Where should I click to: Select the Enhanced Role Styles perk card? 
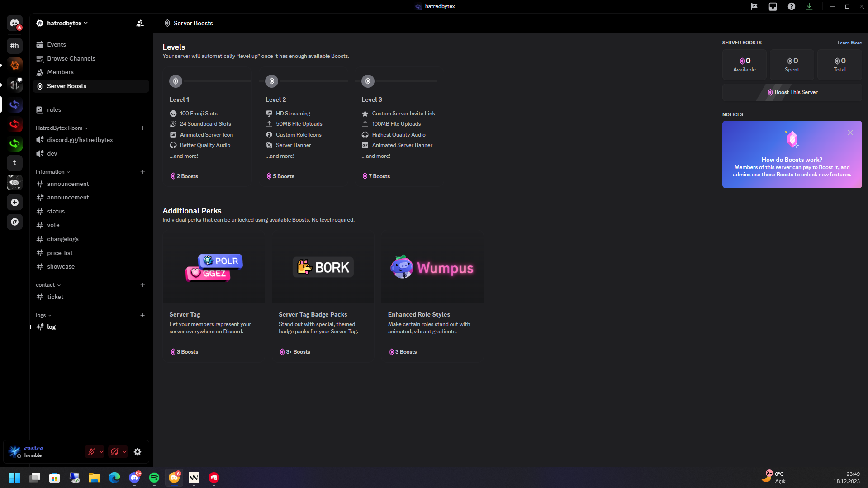tap(432, 297)
